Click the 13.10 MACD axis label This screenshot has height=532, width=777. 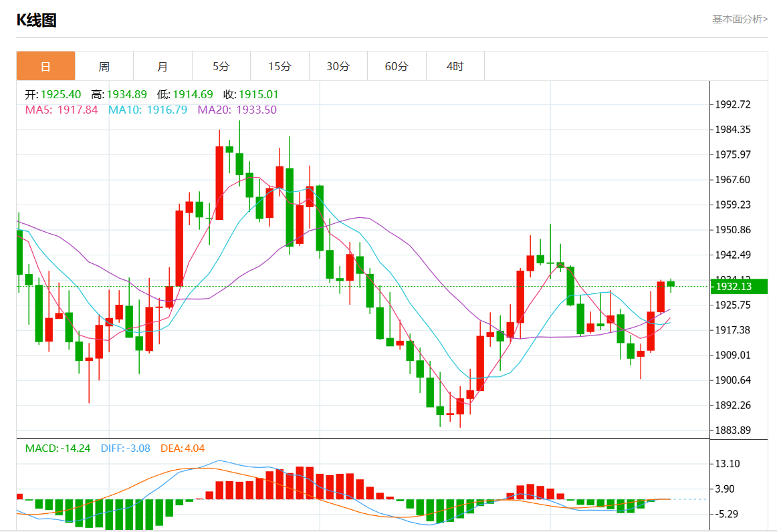(x=727, y=464)
